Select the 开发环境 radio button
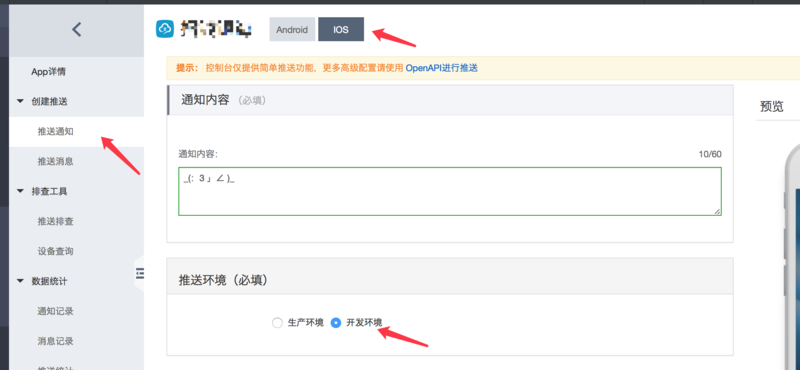This screenshot has width=800, height=370. pyautogui.click(x=336, y=323)
